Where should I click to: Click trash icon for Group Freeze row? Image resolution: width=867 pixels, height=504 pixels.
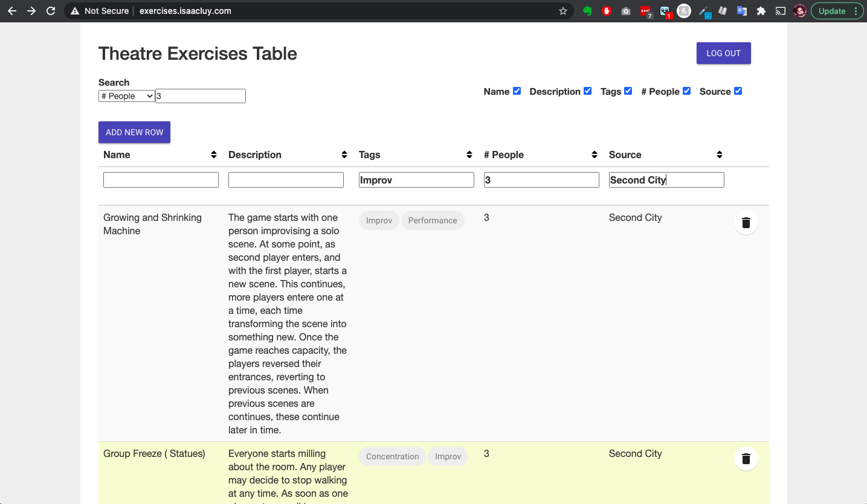(x=746, y=459)
